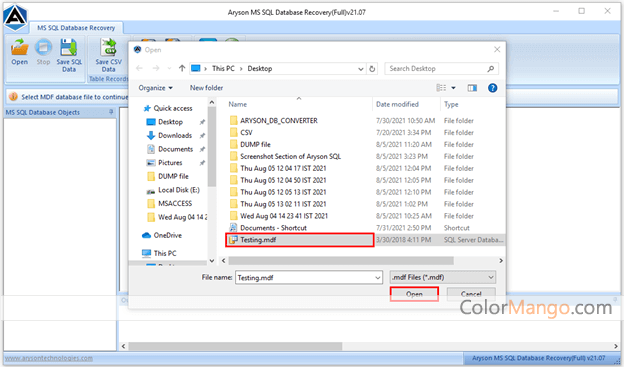The height and width of the screenshot is (367, 624).
Task: Open the File name combo box arrow
Action: [x=378, y=277]
